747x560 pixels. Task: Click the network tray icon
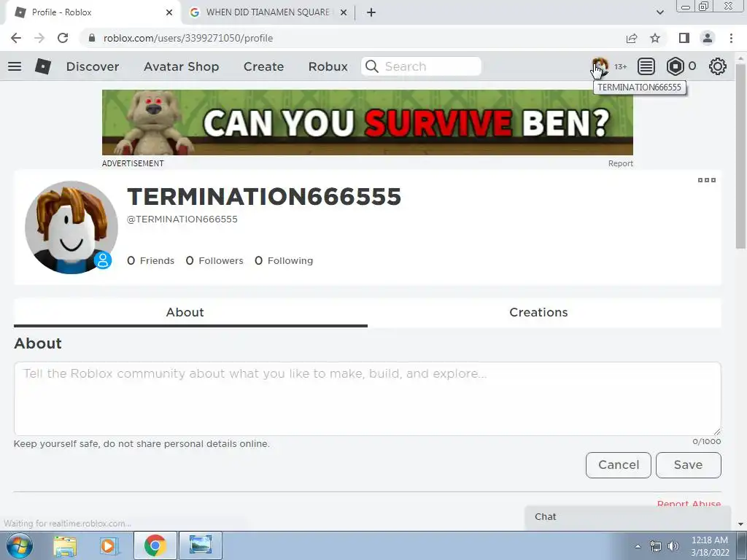coord(656,546)
